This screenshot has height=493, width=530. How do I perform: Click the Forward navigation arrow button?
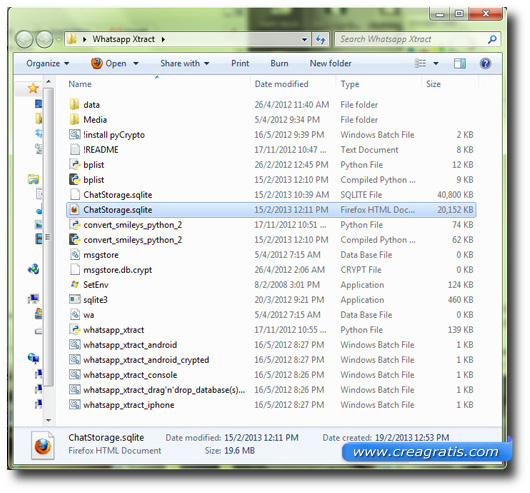tap(44, 39)
